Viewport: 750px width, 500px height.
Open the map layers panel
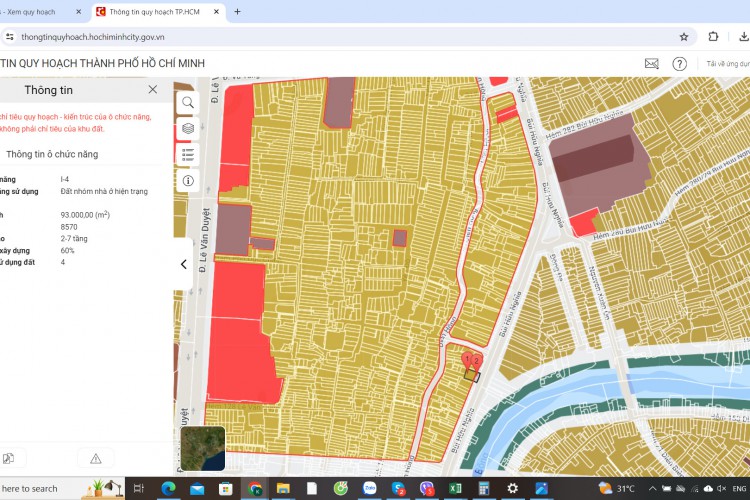(x=188, y=129)
